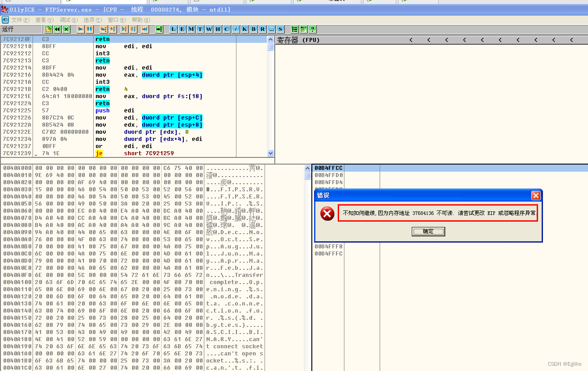This screenshot has width=588, height=371.
Task: Open CPU window via C toolbar button
Action: point(227,29)
